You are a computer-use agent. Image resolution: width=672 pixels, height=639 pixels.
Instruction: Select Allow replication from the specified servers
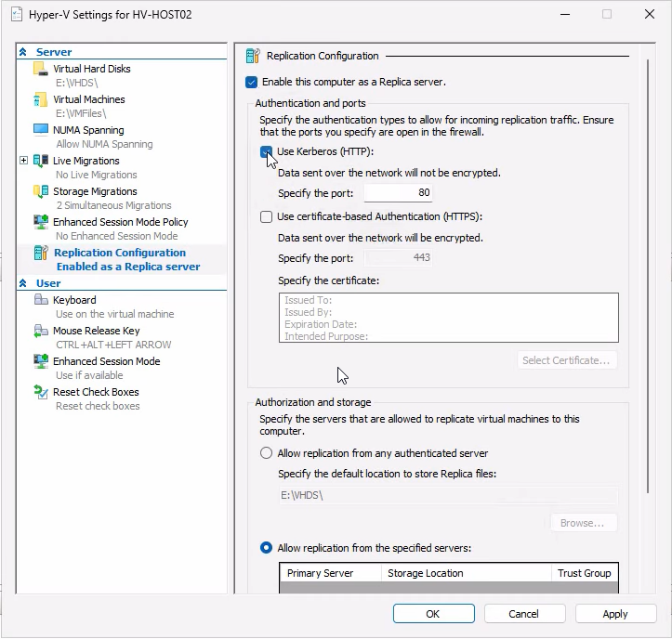pyautogui.click(x=266, y=548)
